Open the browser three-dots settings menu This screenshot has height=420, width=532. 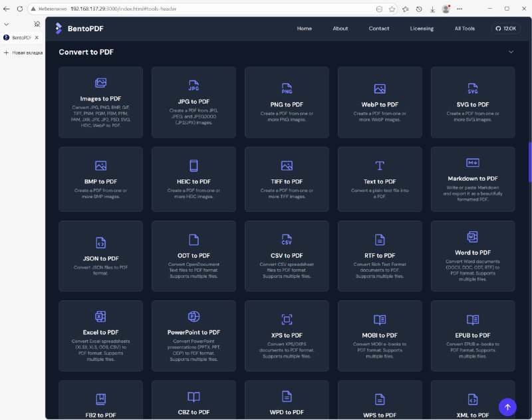point(460,9)
